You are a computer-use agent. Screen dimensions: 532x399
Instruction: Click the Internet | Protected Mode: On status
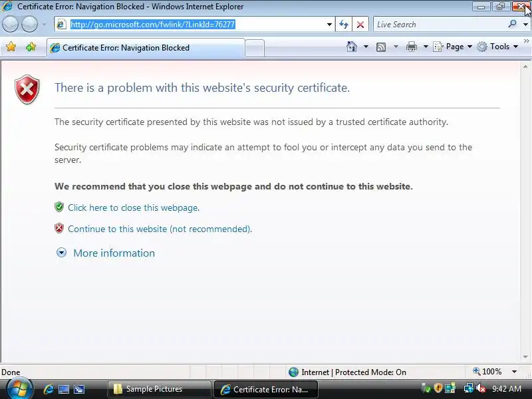click(347, 372)
